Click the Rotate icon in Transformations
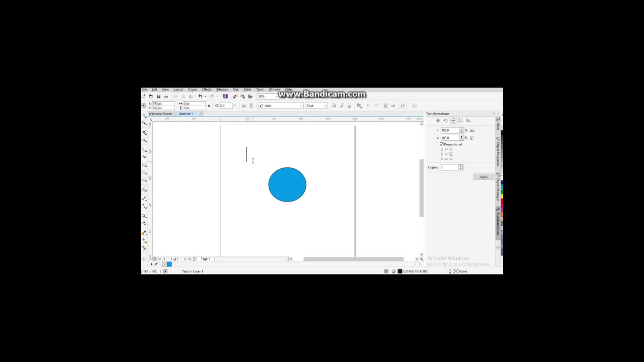Screen dimensions: 644x362 (x=445, y=121)
